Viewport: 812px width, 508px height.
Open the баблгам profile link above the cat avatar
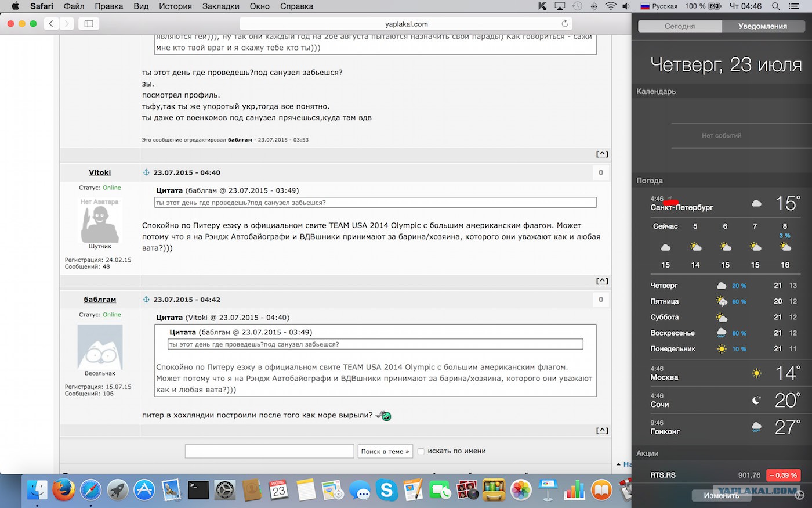point(100,300)
